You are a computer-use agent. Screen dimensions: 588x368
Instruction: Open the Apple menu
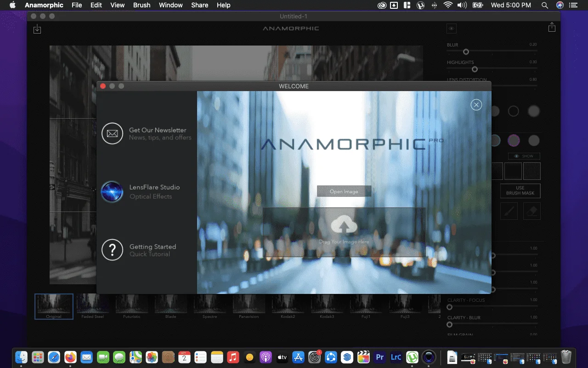(12, 5)
